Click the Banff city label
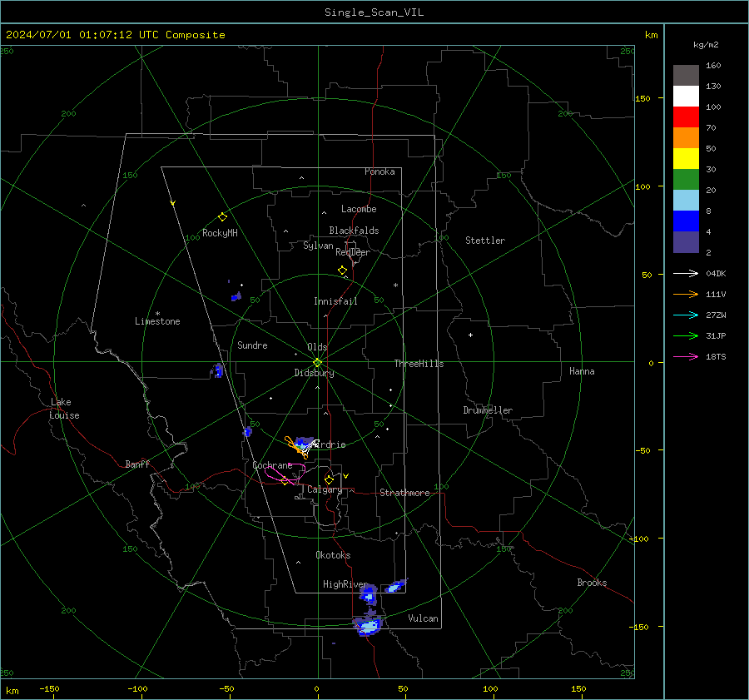 [x=137, y=464]
